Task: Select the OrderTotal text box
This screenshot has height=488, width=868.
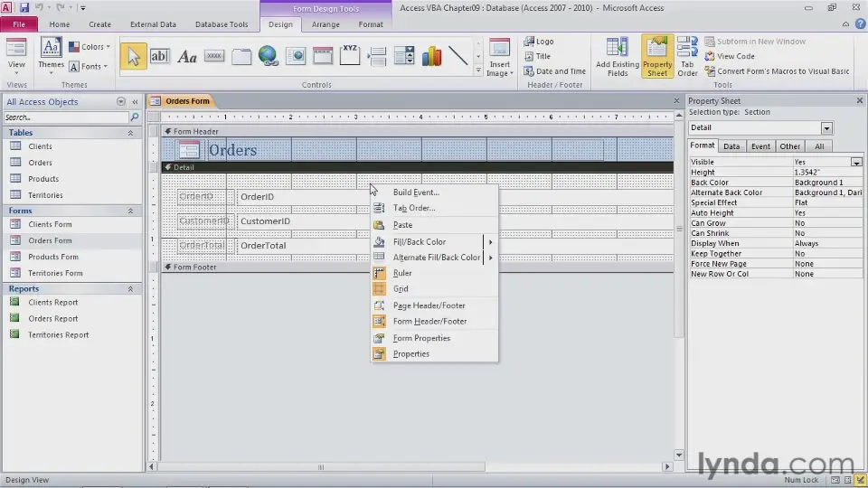Action: click(304, 246)
